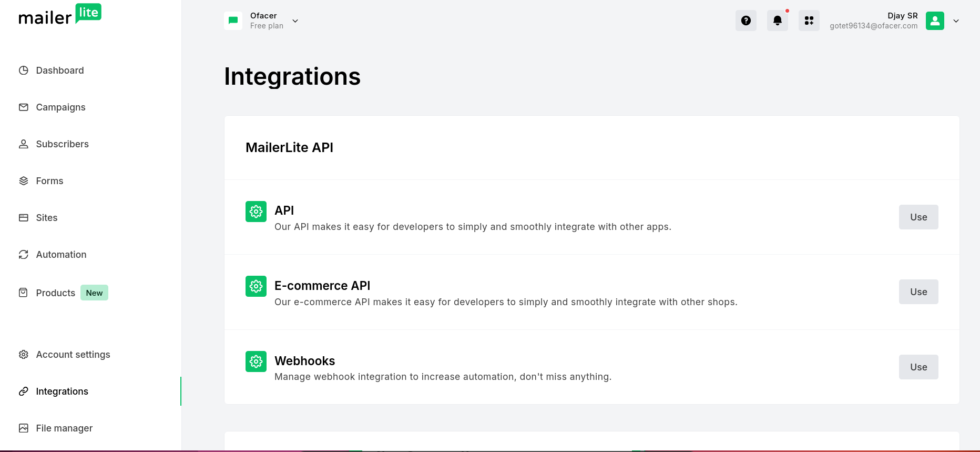Click the Dashboard clock icon

(x=24, y=71)
